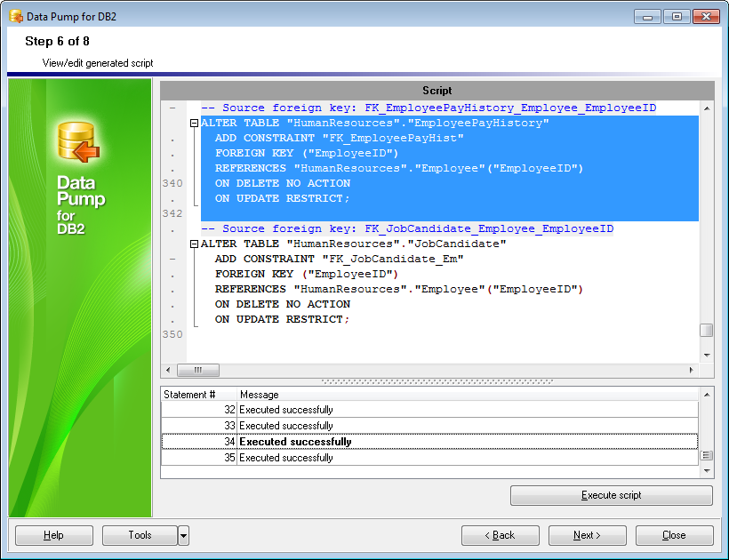The image size is (729, 560).
Task: Minimize the Data Pump window
Action: pos(647,17)
